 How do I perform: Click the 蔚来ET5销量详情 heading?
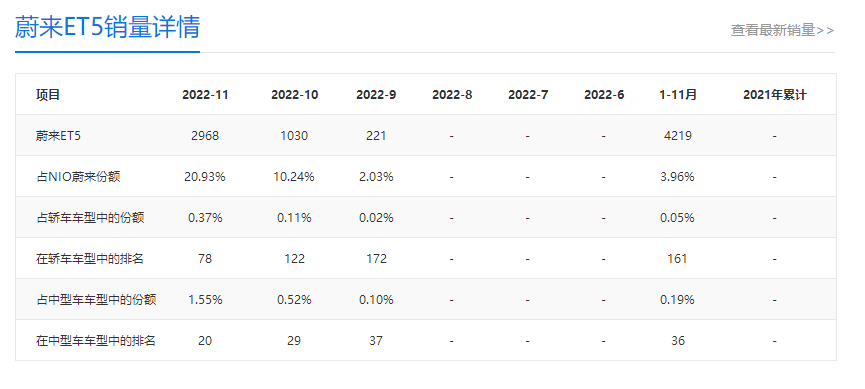coord(107,27)
